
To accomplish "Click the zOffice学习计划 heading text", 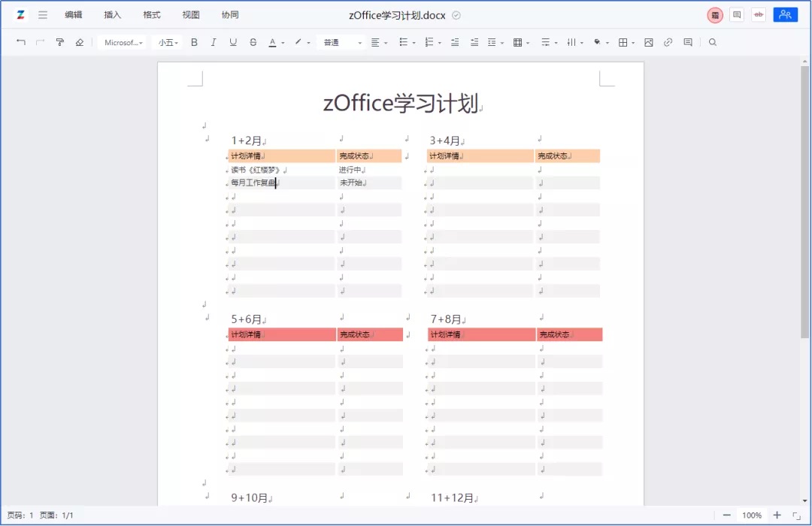I will pyautogui.click(x=400, y=103).
